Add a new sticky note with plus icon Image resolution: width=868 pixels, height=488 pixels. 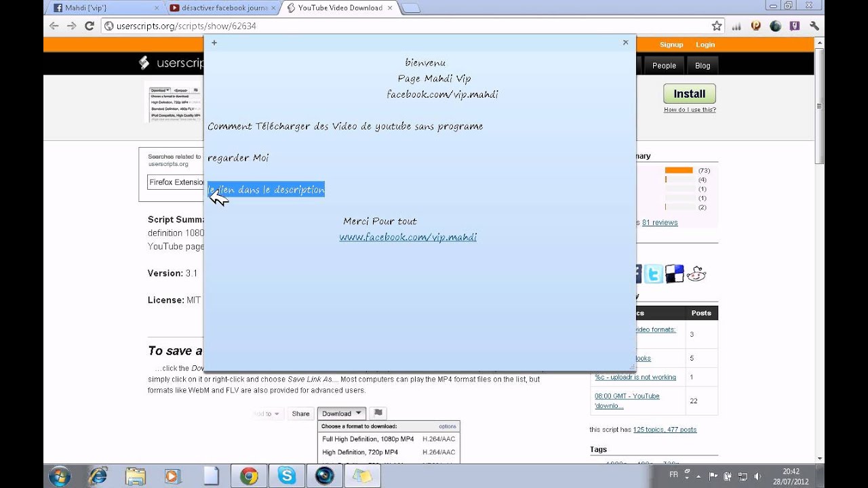point(214,43)
